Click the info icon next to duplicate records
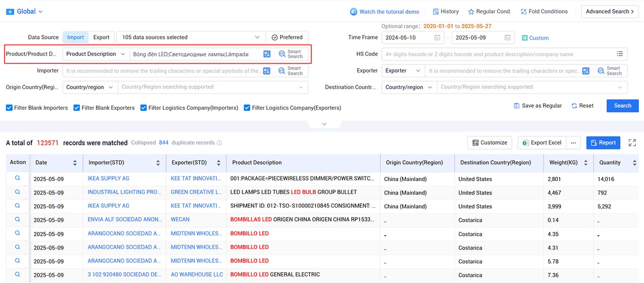The height and width of the screenshot is (283, 644). 219,143
